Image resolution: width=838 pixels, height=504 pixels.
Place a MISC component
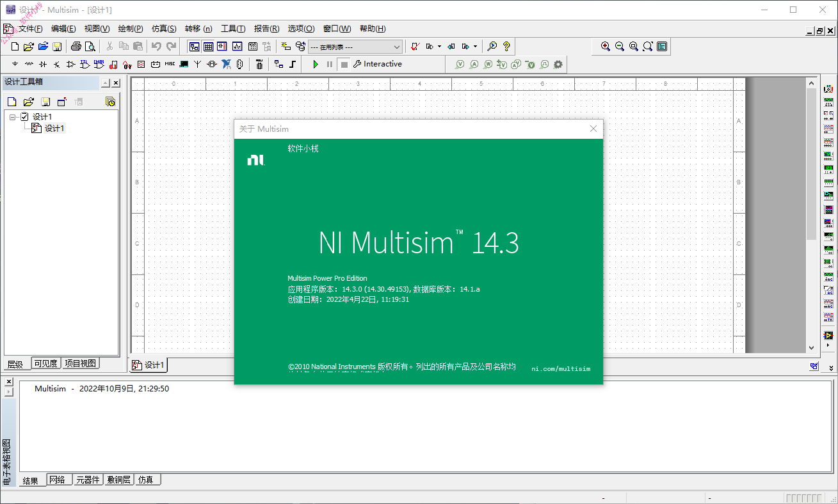click(x=170, y=64)
